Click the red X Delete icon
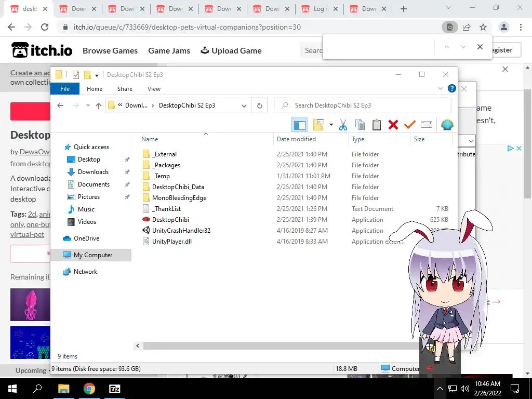 click(393, 125)
